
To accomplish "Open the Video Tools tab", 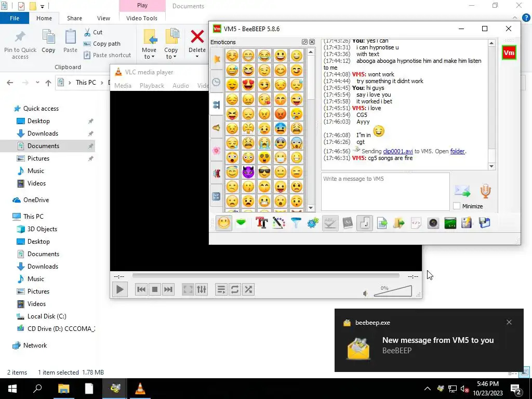I will tap(142, 18).
